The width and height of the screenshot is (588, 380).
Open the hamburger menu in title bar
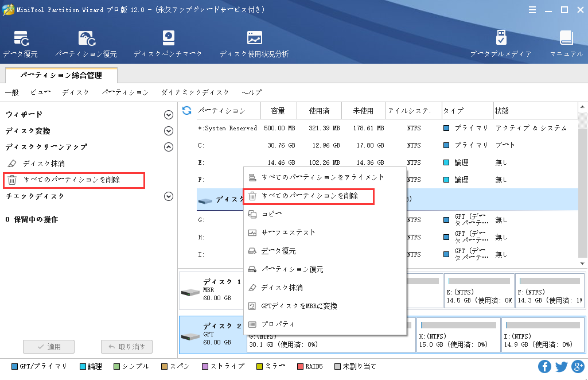tap(532, 10)
